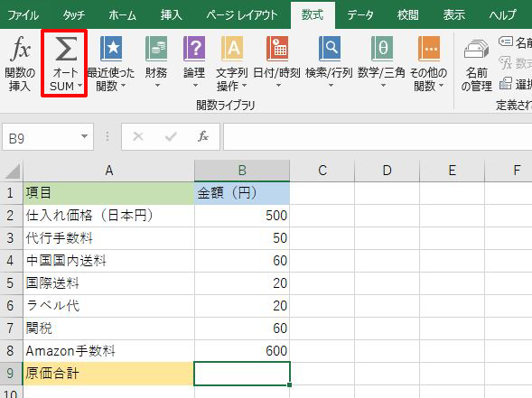This screenshot has width=532, height=398.
Task: Click the formula bar fx button
Action: pyautogui.click(x=203, y=136)
